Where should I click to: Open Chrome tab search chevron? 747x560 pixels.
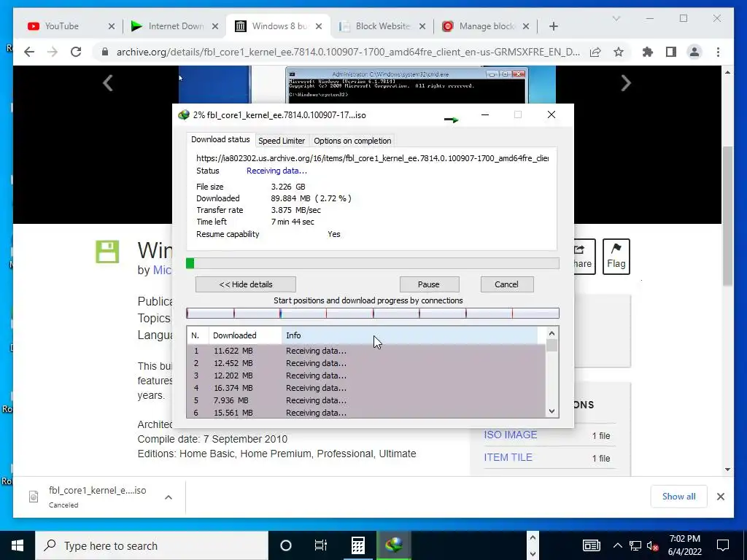(x=616, y=18)
